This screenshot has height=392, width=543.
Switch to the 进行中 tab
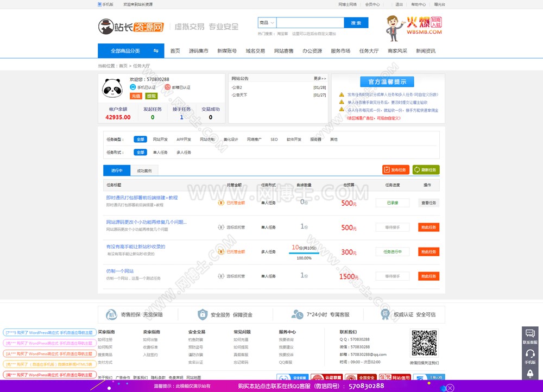tap(117, 170)
